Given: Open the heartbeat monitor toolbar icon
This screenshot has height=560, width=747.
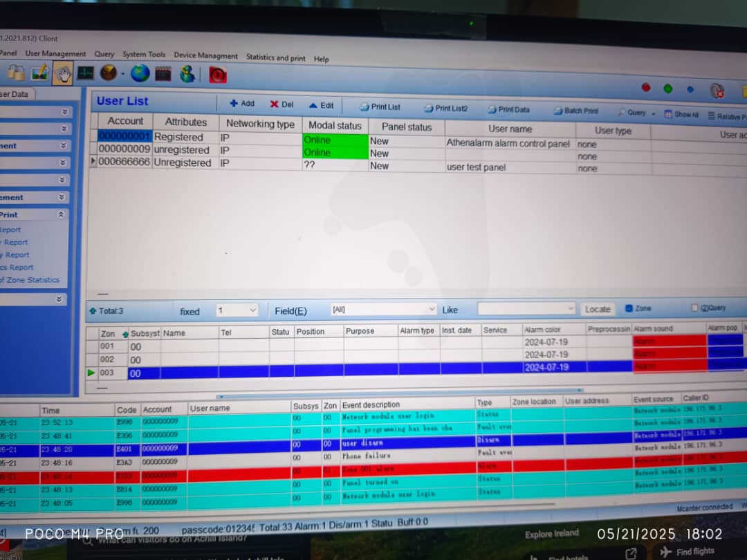Looking at the screenshot, I should pyautogui.click(x=86, y=73).
